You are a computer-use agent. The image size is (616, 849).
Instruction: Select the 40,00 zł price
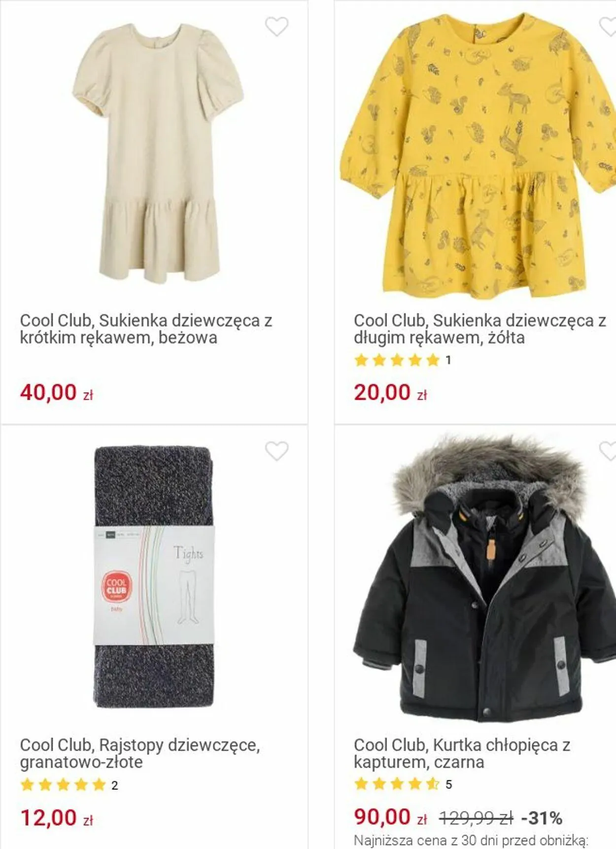coord(57,393)
